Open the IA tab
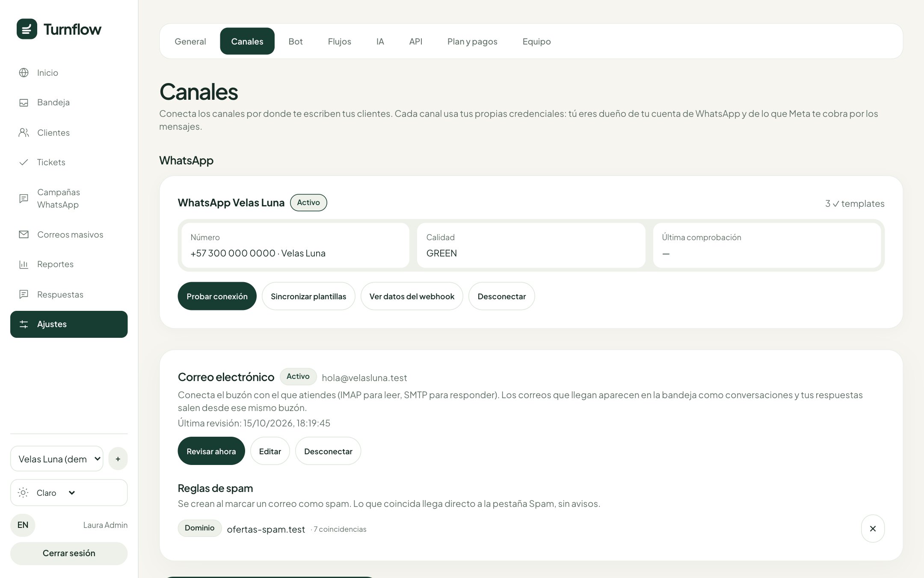Screen dimensions: 924x578 (380, 42)
